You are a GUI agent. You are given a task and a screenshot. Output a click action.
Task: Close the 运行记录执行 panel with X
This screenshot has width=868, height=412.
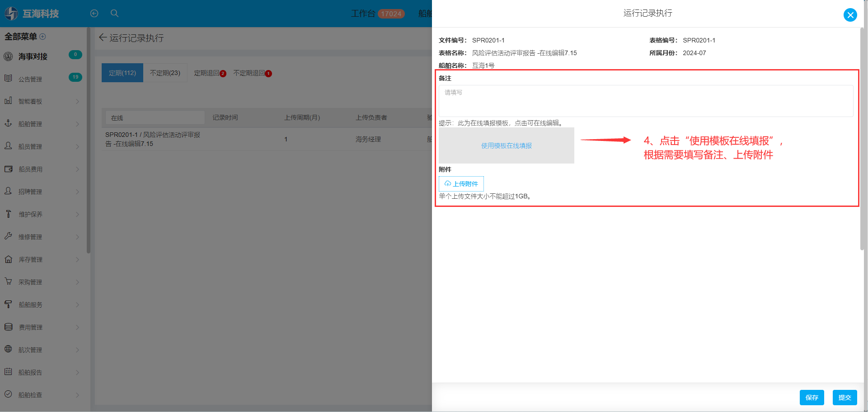(x=850, y=15)
